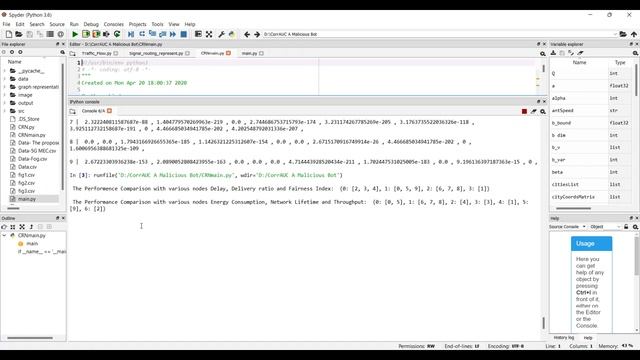Screen dimensions: 640x360
Task: Expand the data folder
Action: (5, 79)
